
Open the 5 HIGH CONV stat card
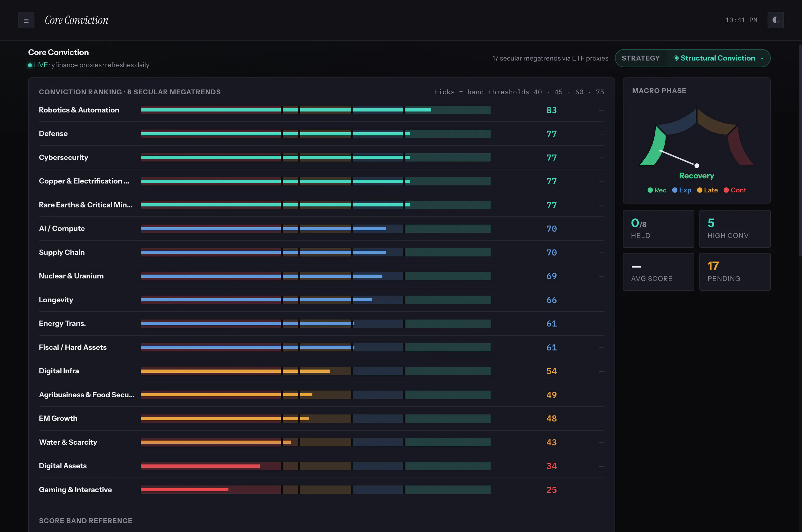pyautogui.click(x=735, y=229)
